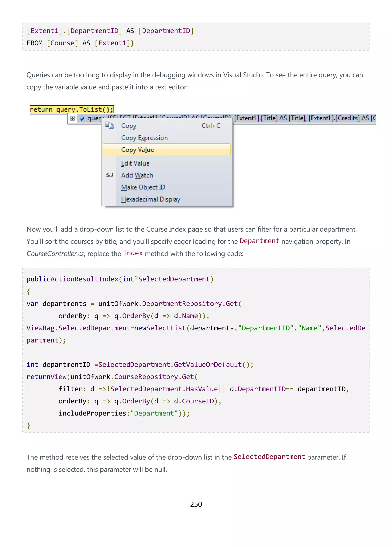This screenshot has height=547, width=392.
Task: Click the datatip SQL value text
Action: click(305, 118)
